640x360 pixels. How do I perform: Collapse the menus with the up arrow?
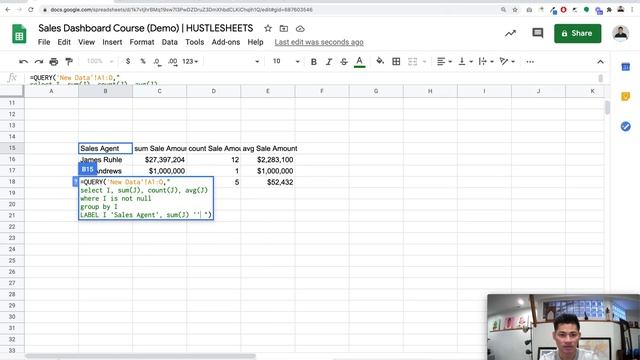pyautogui.click(x=600, y=62)
